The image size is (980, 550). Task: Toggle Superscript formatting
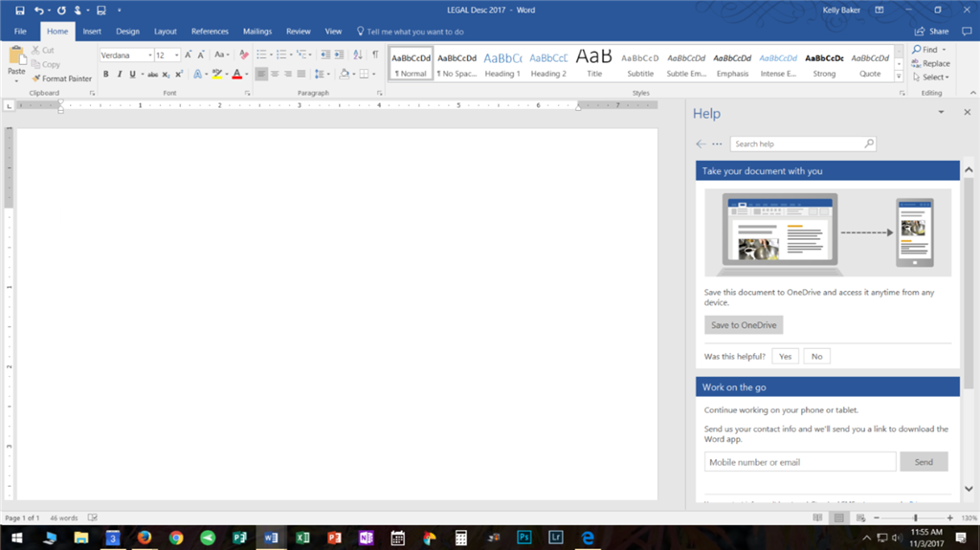(x=179, y=75)
